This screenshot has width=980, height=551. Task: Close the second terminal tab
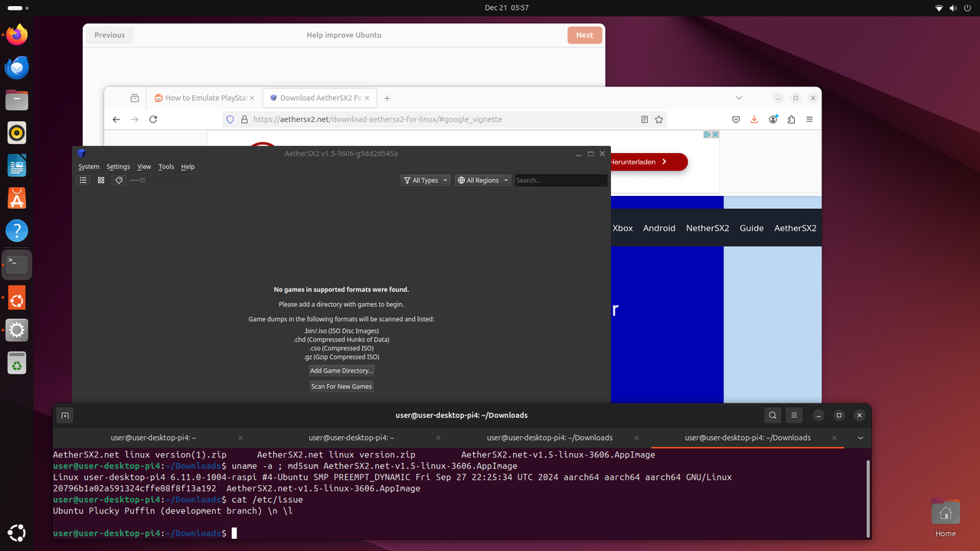click(x=439, y=438)
